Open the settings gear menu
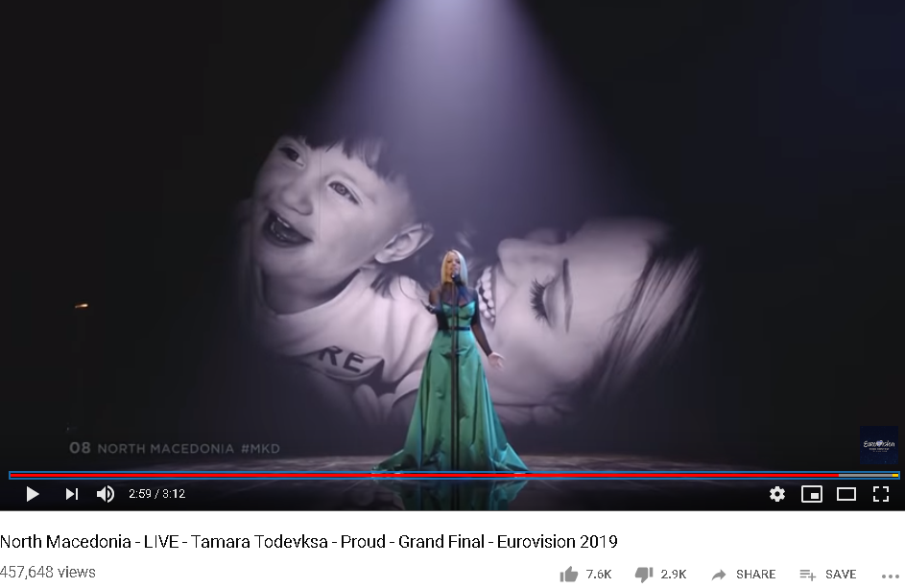Image resolution: width=905 pixels, height=588 pixels. [x=777, y=494]
